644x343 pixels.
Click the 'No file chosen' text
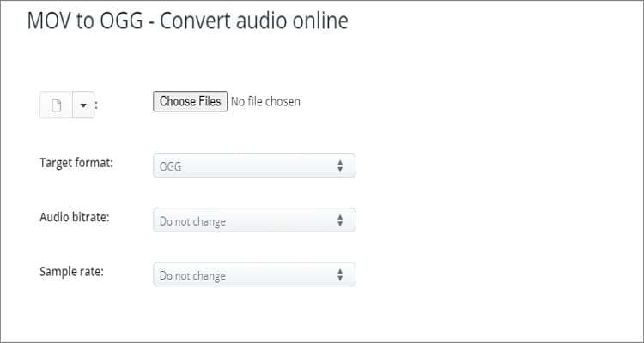point(265,101)
